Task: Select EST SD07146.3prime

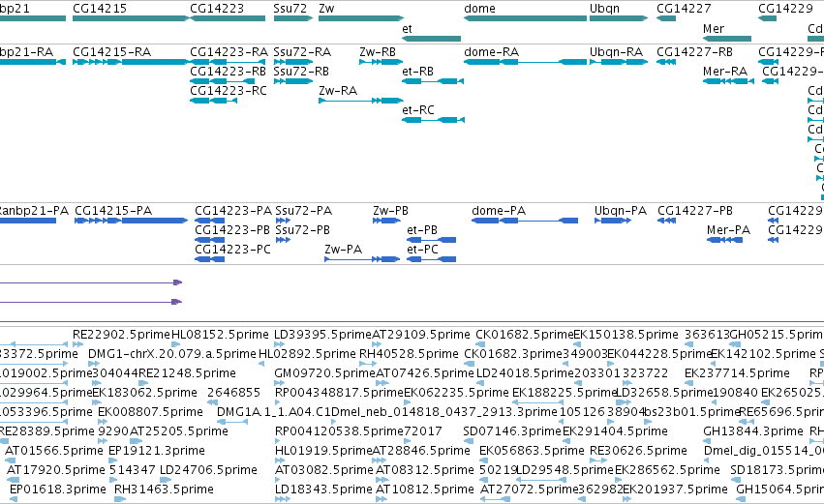Action: coord(469,441)
